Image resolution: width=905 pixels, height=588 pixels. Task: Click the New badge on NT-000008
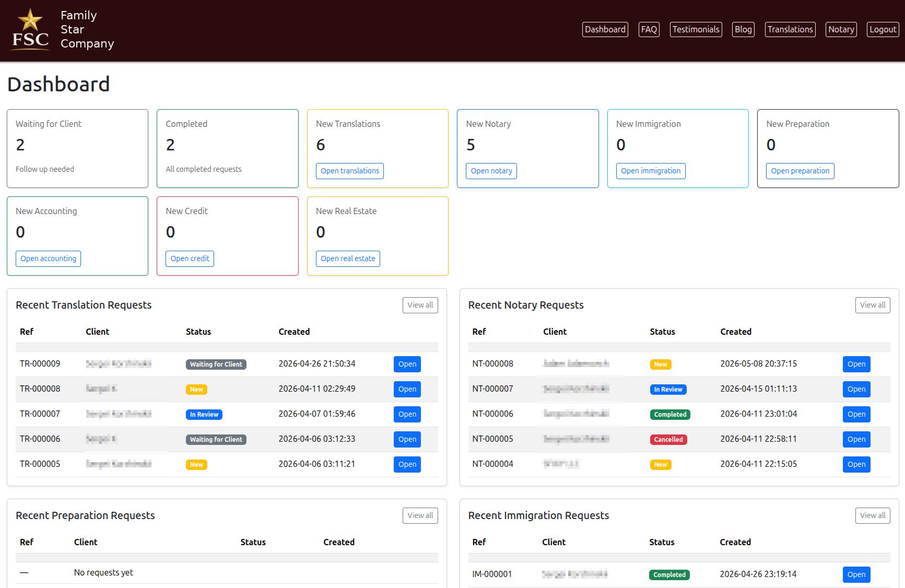[661, 364]
